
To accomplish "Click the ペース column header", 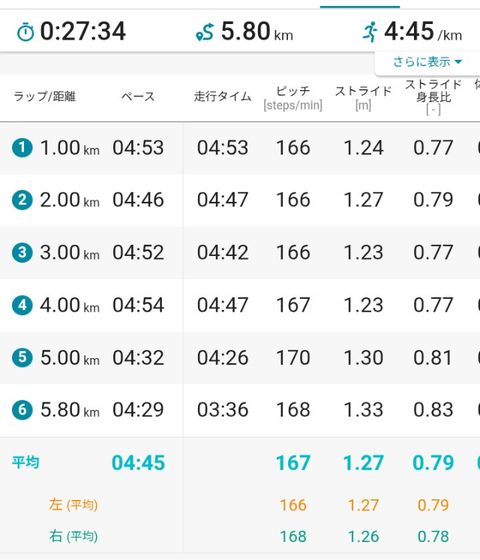I will pos(138,96).
